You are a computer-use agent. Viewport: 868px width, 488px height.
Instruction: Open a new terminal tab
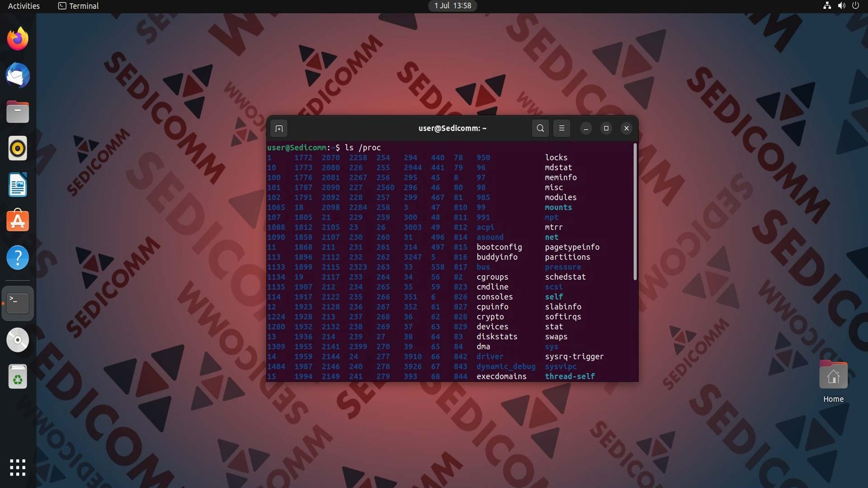(x=279, y=128)
